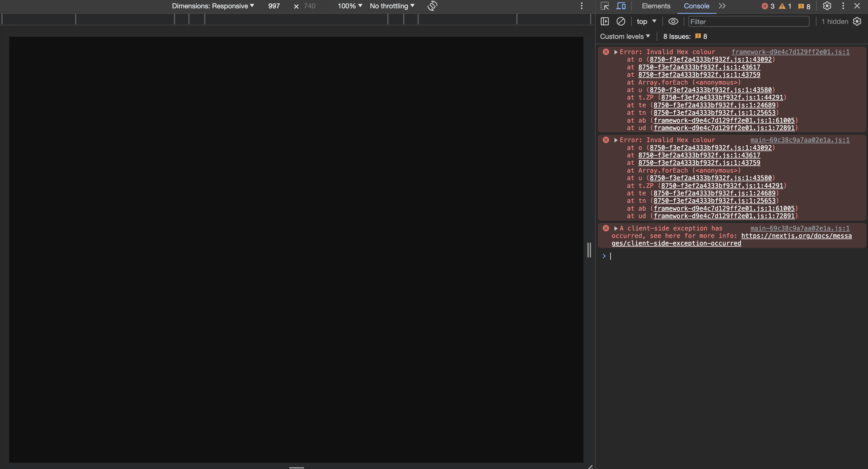The image size is (868, 469).
Task: Open DevTools settings gear
Action: point(827,6)
